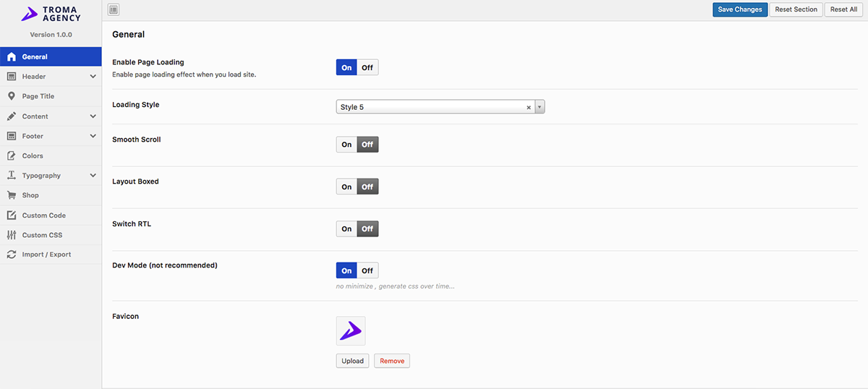Expand the Header submenu chevron
The width and height of the screenshot is (868, 389).
(93, 77)
